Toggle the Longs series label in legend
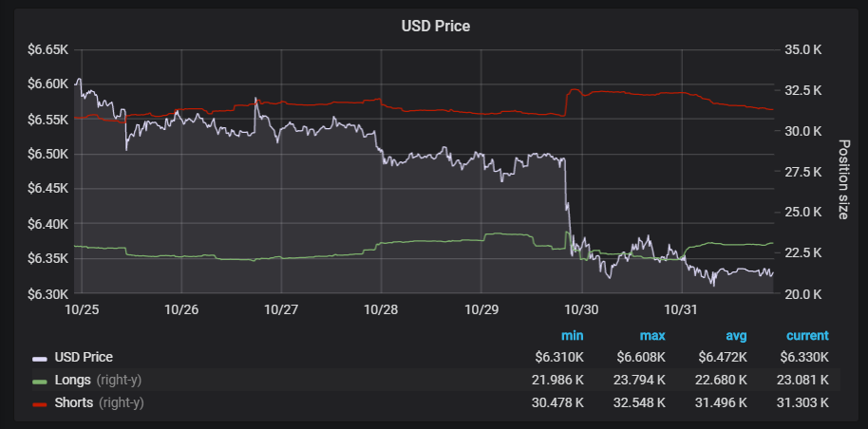This screenshot has width=868, height=429. pyautogui.click(x=74, y=381)
